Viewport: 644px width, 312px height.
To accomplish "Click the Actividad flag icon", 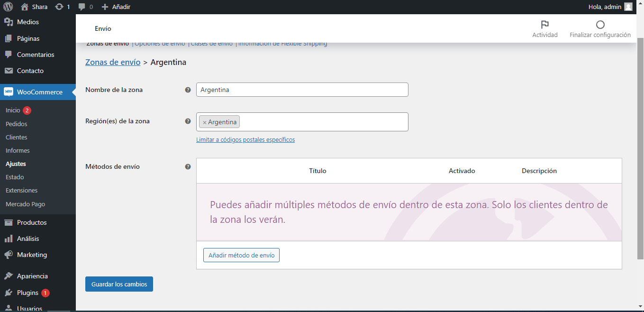I will point(544,25).
